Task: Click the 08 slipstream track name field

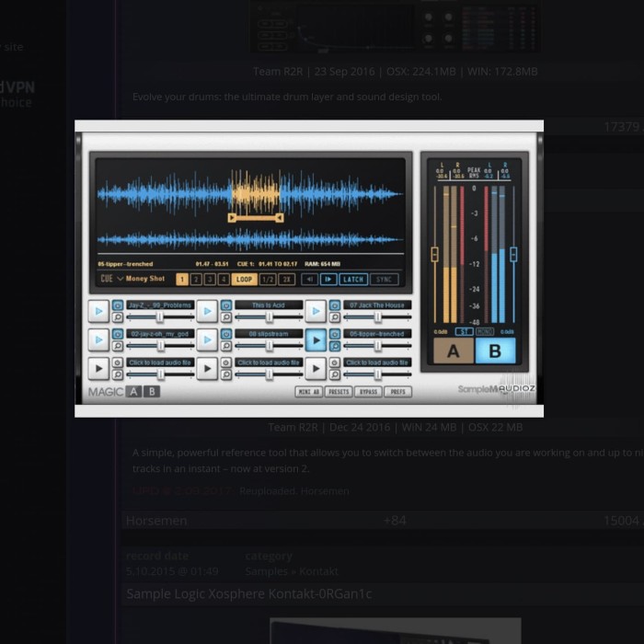Action: 269,334
